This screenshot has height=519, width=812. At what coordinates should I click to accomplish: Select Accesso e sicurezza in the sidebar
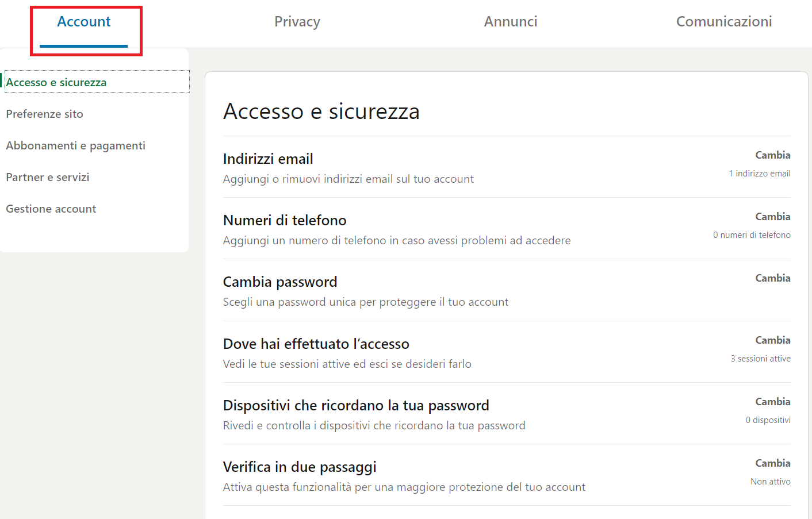pos(56,82)
